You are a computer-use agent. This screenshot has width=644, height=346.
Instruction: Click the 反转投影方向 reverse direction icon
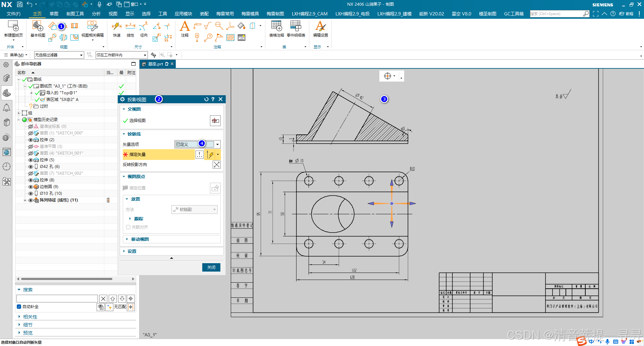tap(217, 165)
